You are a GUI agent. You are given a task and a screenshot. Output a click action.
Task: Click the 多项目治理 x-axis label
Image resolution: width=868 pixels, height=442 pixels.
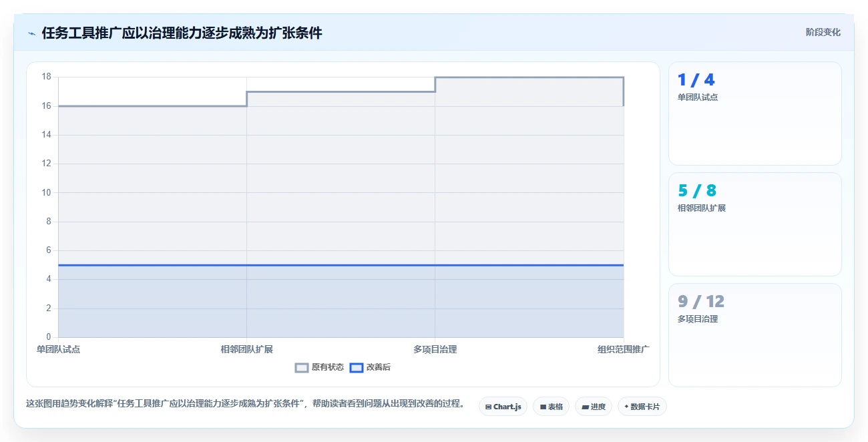[435, 349]
